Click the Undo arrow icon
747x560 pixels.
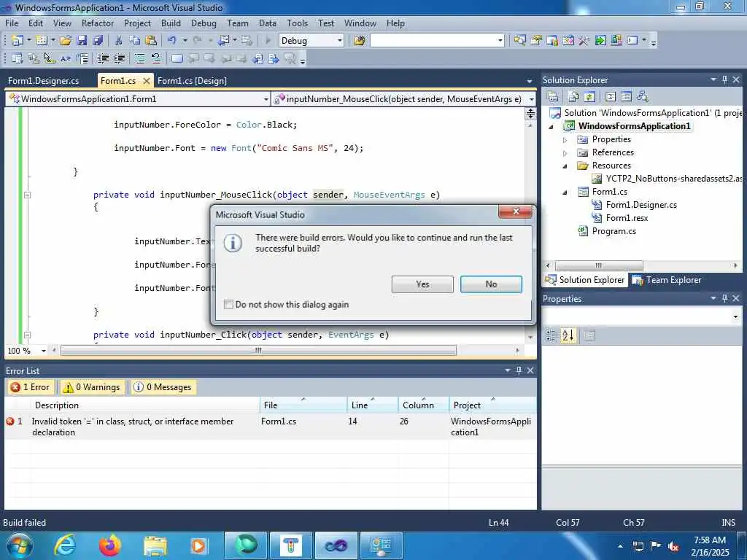172,41
